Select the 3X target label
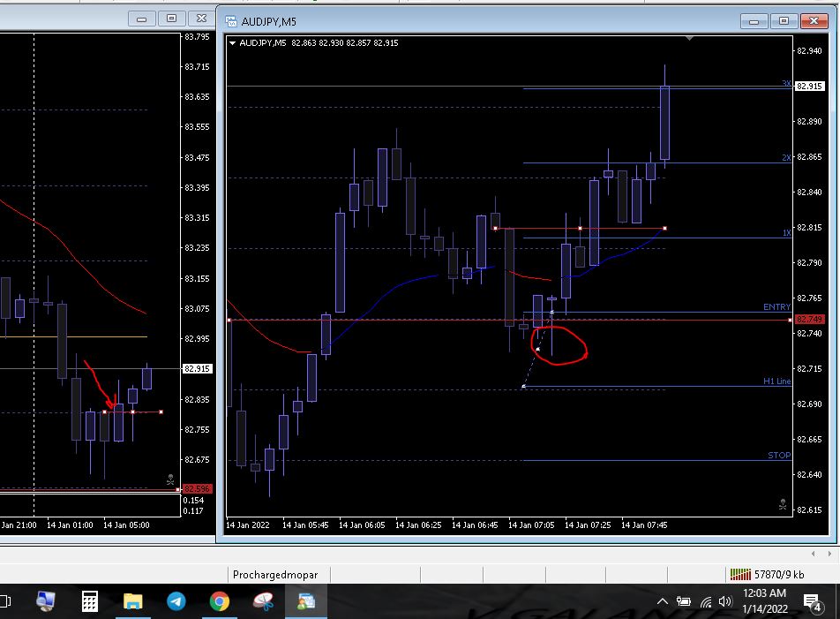 tap(786, 84)
